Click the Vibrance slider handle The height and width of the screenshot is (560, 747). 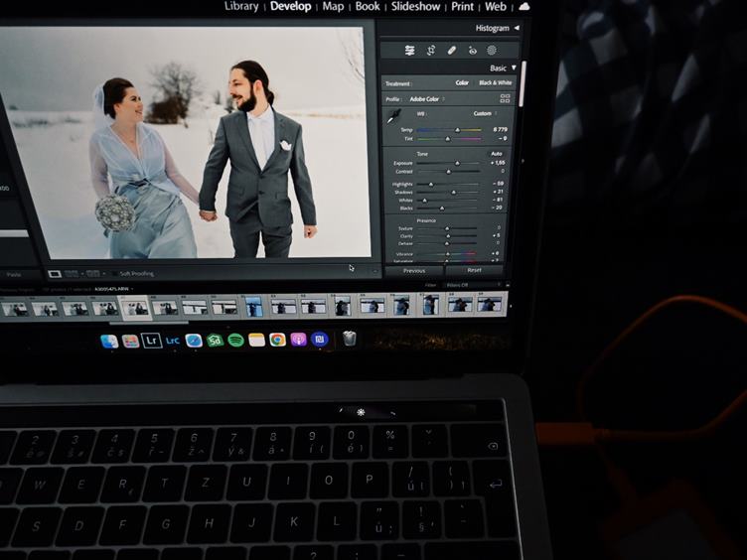click(x=448, y=254)
